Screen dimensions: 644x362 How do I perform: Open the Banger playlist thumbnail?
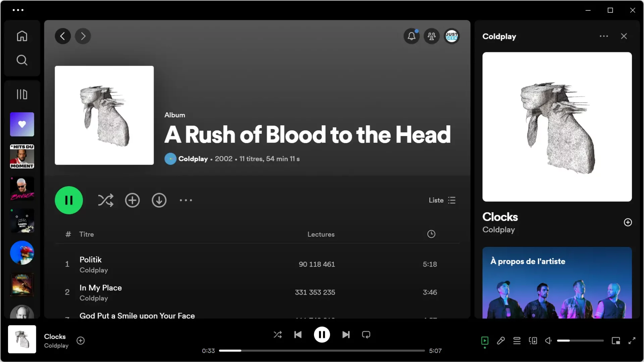click(22, 189)
